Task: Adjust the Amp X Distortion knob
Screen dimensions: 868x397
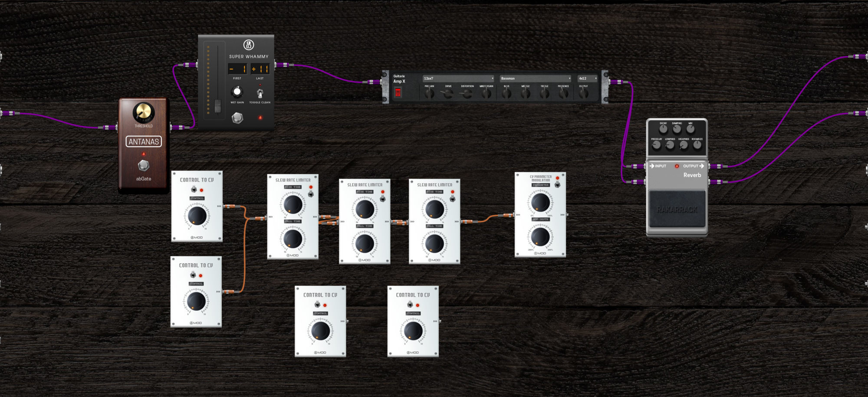Action: 467,93
